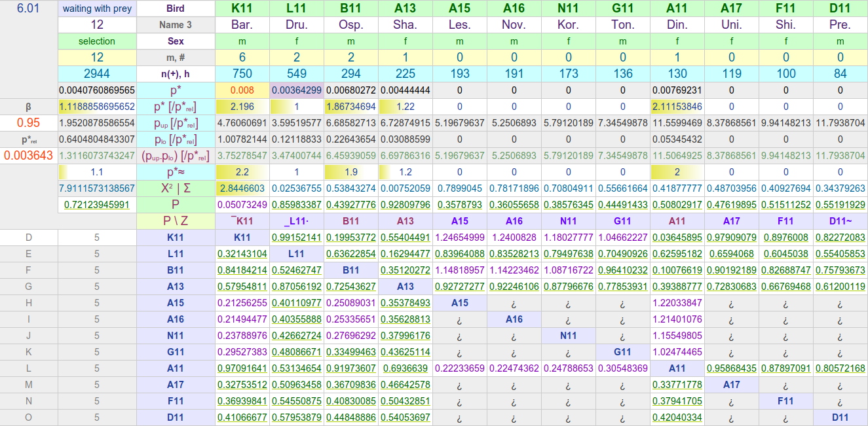Click the red 0.95 value cell
Image resolution: width=868 pixels, height=426 pixels.
tap(29, 123)
